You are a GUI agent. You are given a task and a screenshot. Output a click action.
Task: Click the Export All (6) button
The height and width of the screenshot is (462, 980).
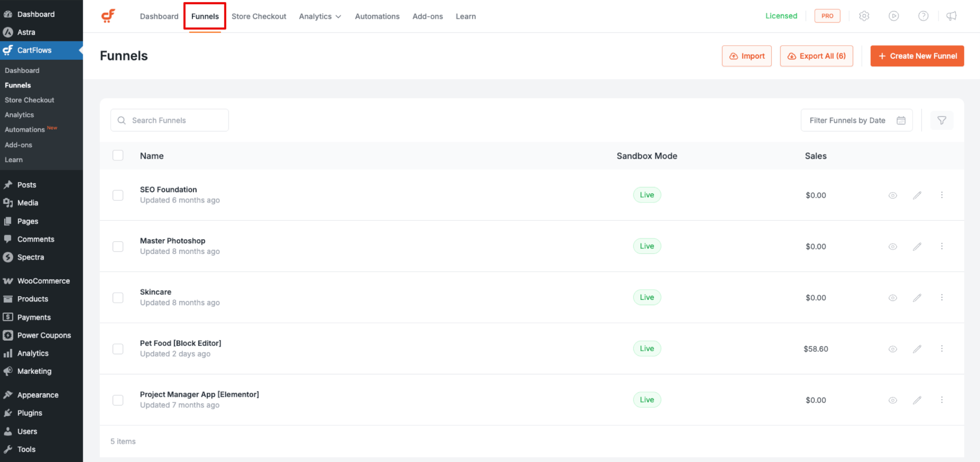click(817, 56)
